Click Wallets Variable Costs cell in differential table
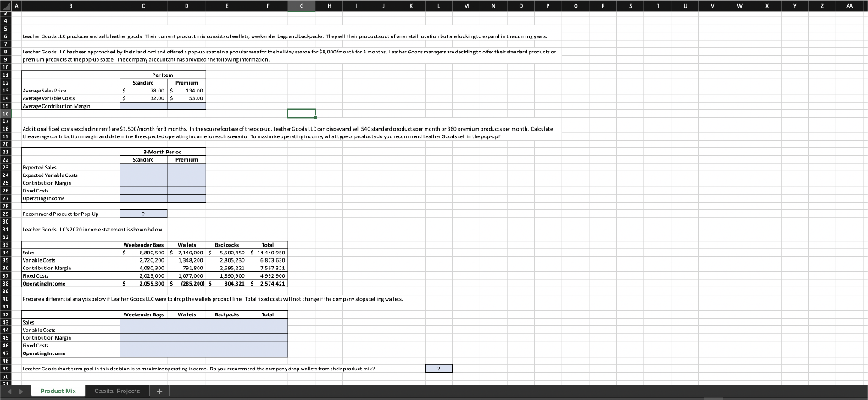Viewport: 868px width, 400px height. (186, 330)
